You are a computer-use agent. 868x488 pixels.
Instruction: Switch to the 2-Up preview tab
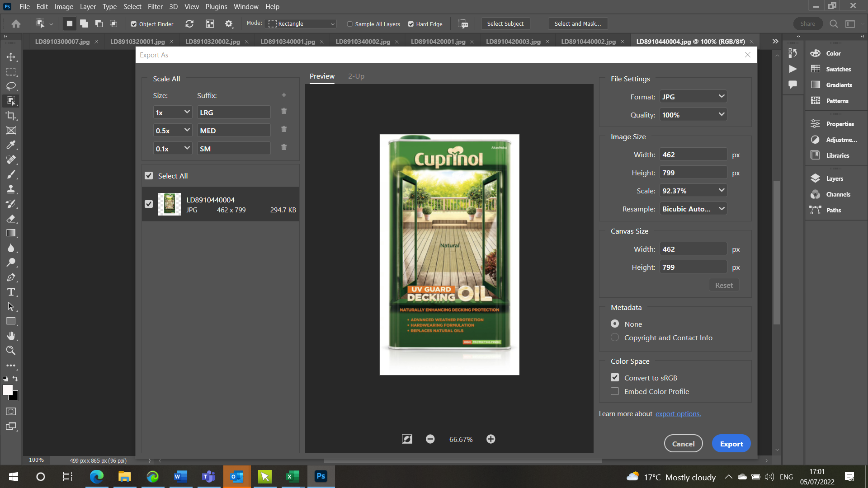coord(356,76)
